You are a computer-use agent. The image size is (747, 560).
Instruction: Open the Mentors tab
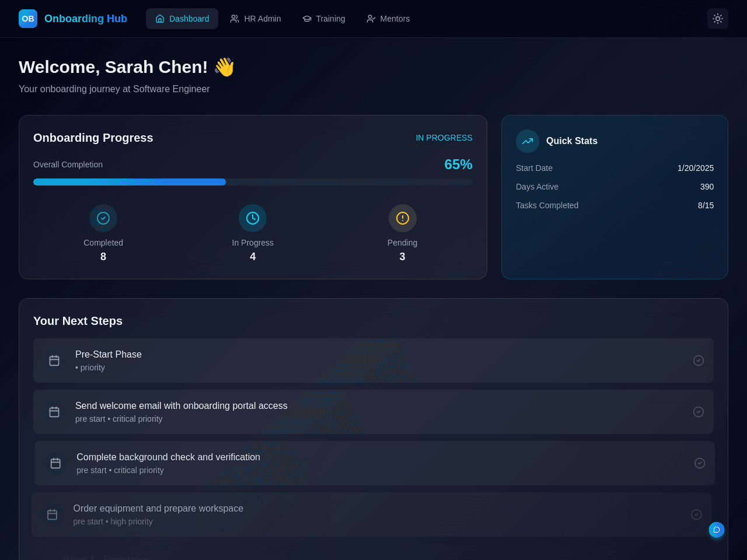point(388,19)
